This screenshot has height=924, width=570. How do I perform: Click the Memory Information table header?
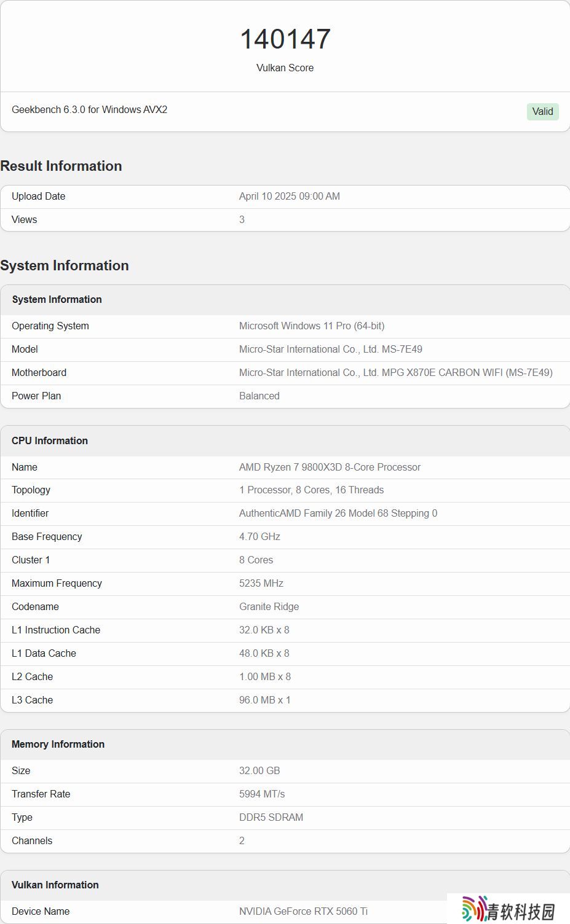(58, 745)
